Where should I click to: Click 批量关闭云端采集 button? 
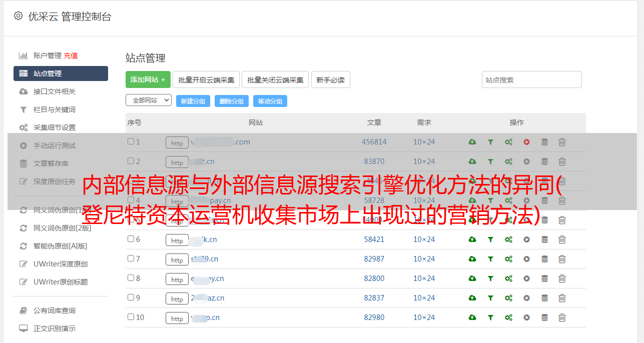275,79
